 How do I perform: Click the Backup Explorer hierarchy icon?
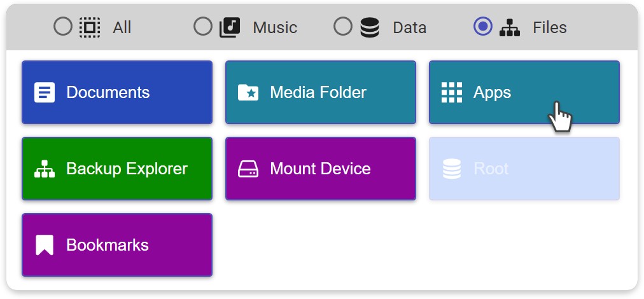pyautogui.click(x=45, y=169)
